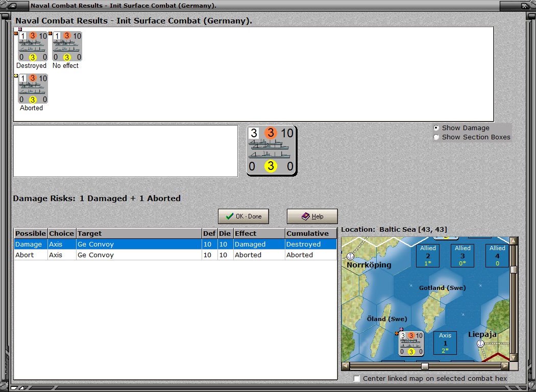536x392 pixels.
Task: Select the convoy unit marked Destroyed
Action: pyautogui.click(x=33, y=46)
